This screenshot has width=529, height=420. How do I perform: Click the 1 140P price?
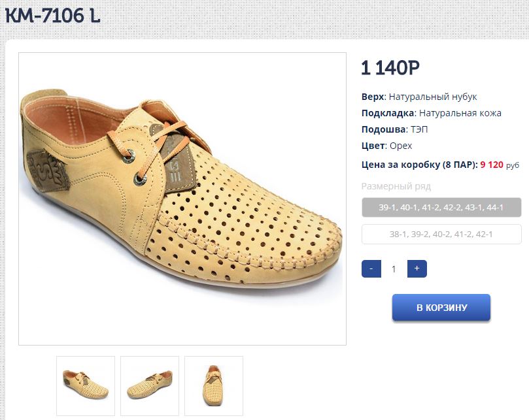pyautogui.click(x=390, y=67)
